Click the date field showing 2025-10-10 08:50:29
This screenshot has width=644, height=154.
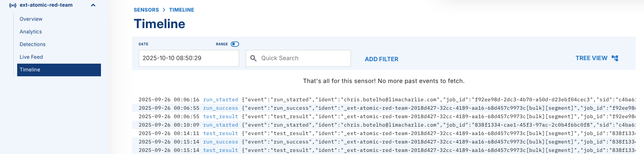point(189,58)
